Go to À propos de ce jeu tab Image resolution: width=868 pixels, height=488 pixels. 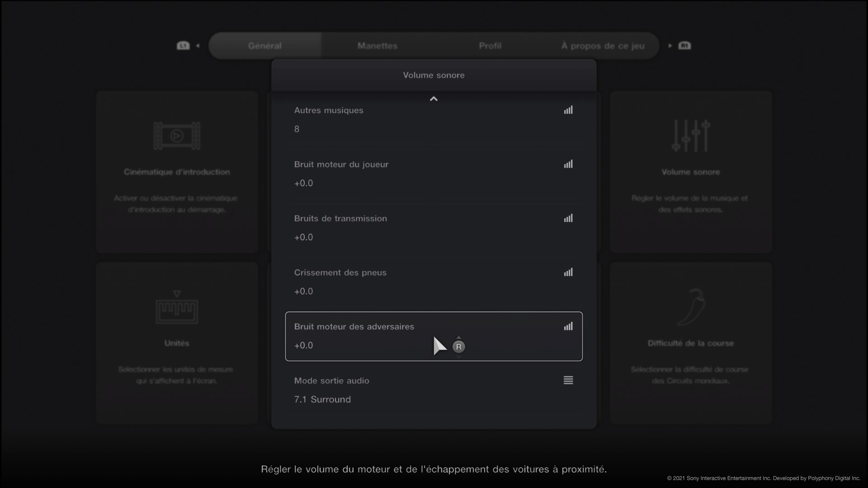[603, 46]
